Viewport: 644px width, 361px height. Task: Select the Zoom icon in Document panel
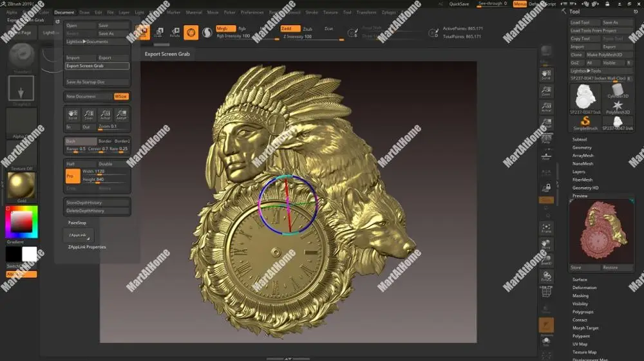pos(89,114)
